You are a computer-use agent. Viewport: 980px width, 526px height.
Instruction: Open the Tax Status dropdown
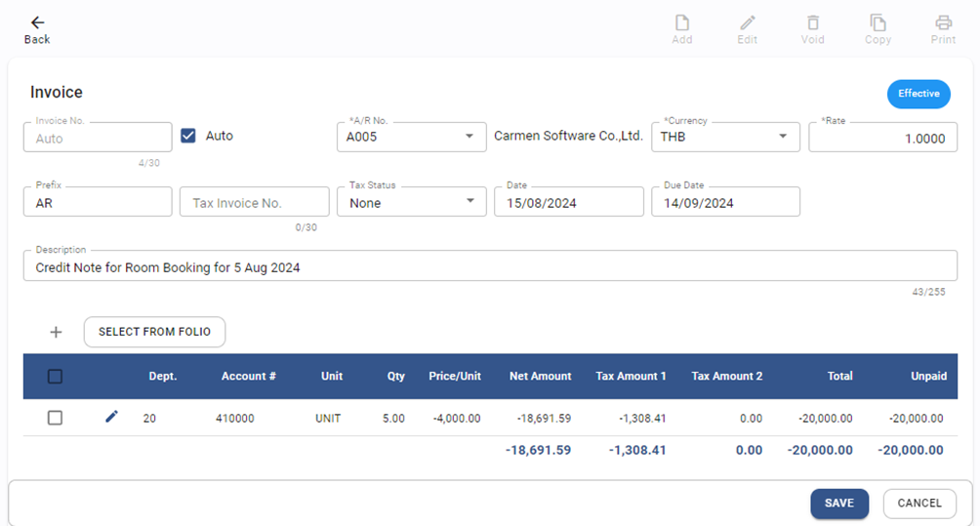coord(469,202)
